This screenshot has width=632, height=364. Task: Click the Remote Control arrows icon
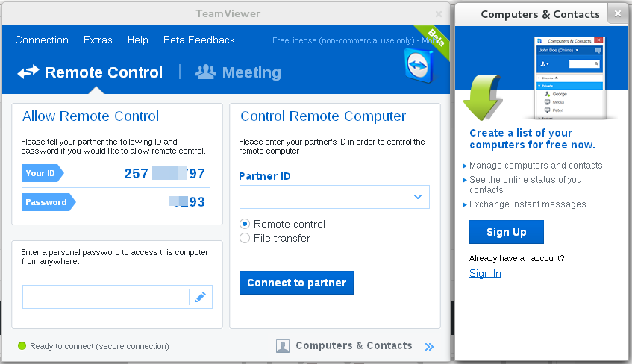28,72
